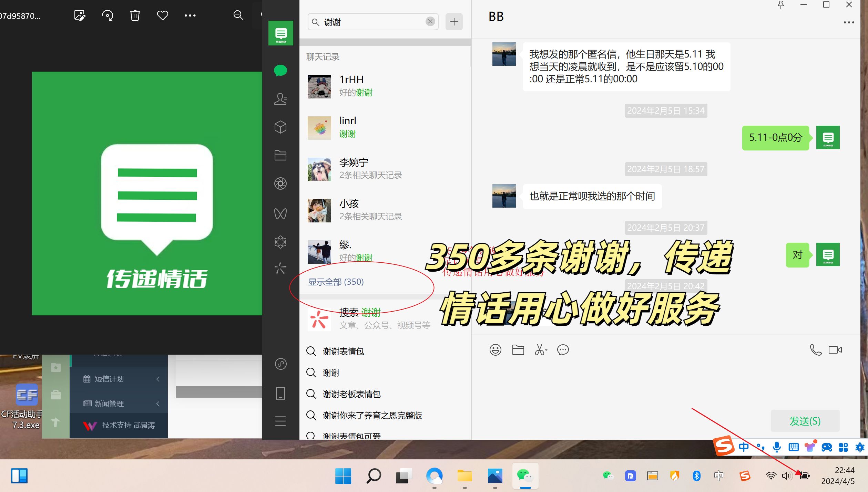868x492 pixels.
Task: Start a video call with BB
Action: [x=835, y=350]
